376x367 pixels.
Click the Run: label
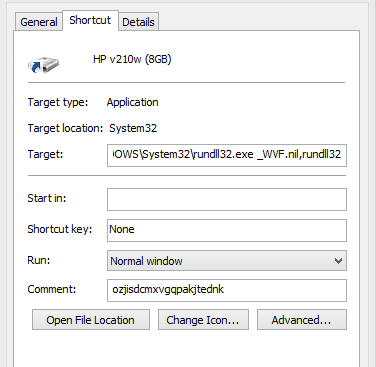coord(39,260)
